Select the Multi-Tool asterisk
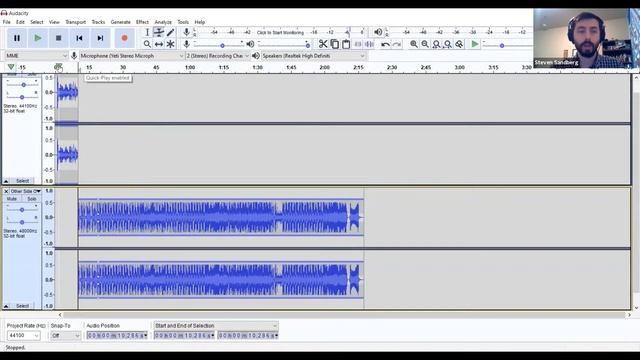The image size is (640, 360). [170, 44]
